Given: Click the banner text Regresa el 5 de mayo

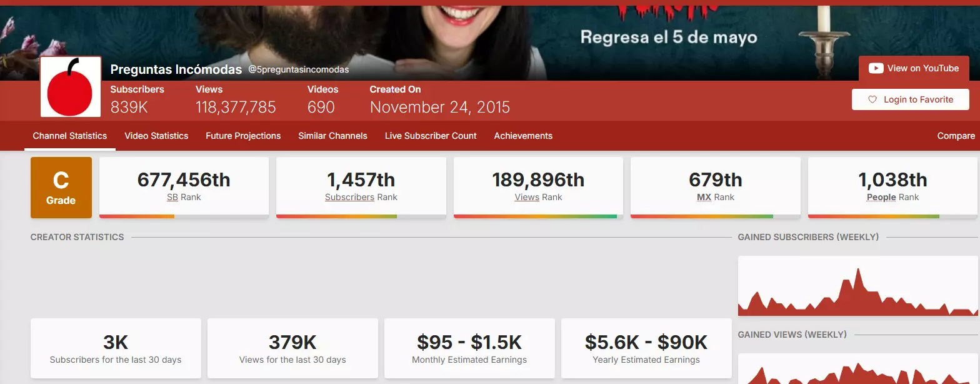Looking at the screenshot, I should (x=669, y=37).
